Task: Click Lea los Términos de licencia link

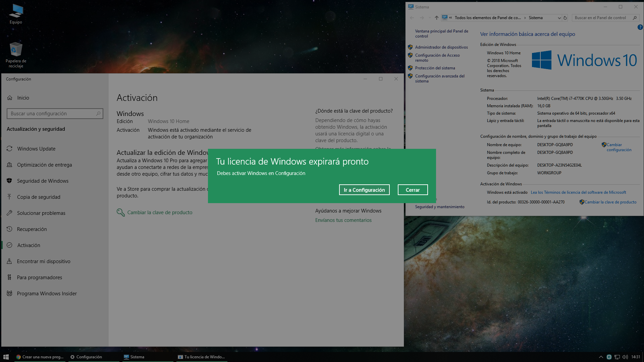Action: click(x=578, y=192)
